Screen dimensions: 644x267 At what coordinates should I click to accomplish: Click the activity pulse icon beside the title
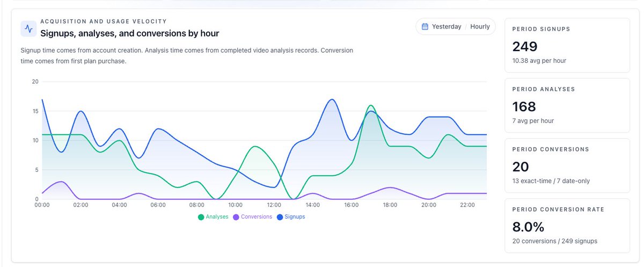tap(28, 29)
